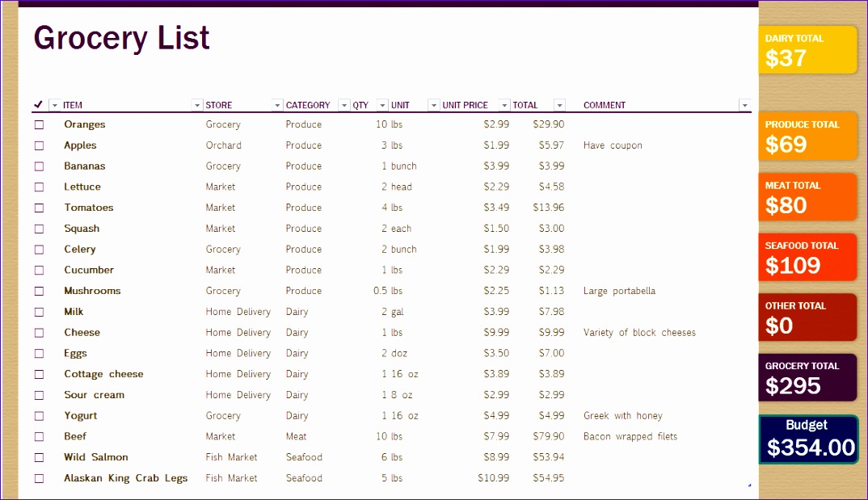The image size is (868, 500).
Task: Select the Apples comment cell 'Have coupon'
Action: point(613,146)
